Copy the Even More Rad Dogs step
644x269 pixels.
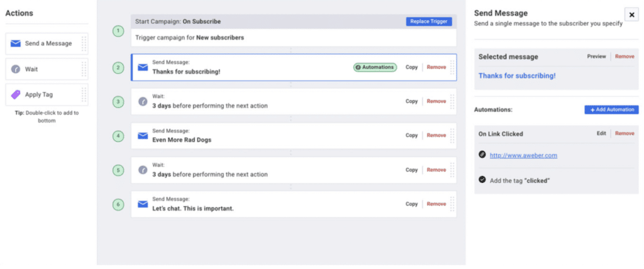pyautogui.click(x=411, y=135)
